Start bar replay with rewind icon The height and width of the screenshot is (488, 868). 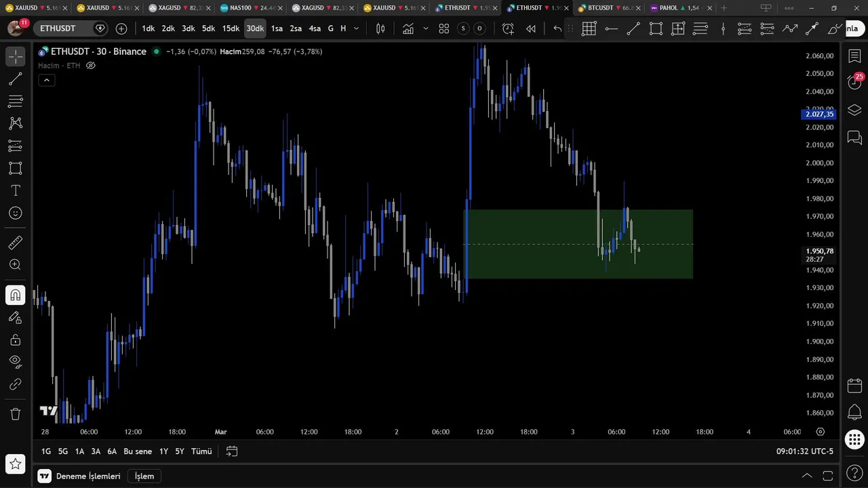[531, 28]
